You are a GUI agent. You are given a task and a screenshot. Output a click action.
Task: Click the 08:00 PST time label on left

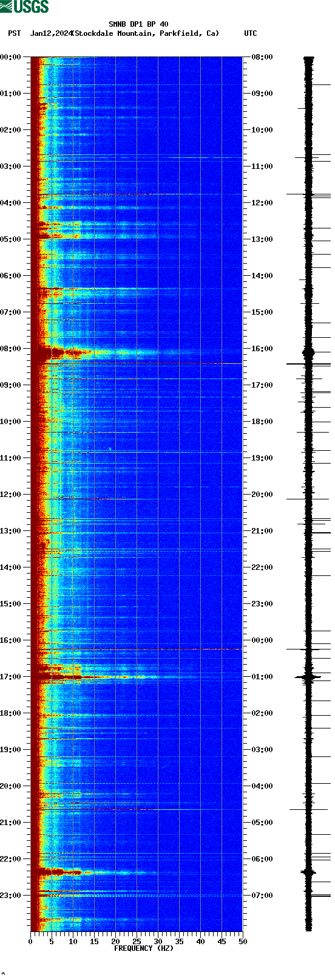11,349
